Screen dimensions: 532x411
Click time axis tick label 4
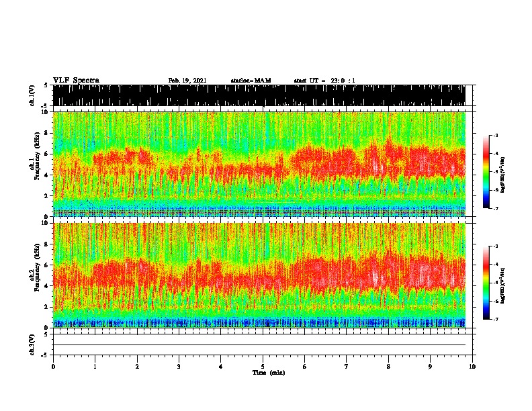(221, 366)
